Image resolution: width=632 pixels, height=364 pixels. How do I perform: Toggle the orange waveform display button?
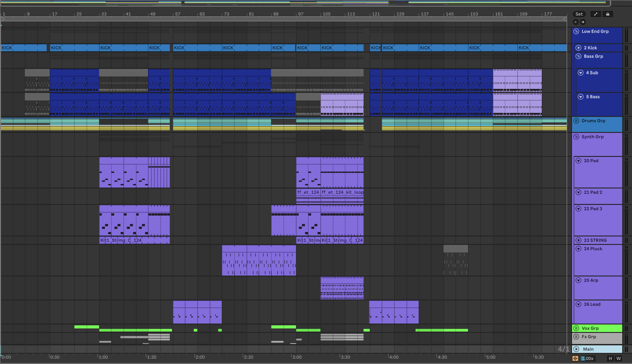click(575, 358)
